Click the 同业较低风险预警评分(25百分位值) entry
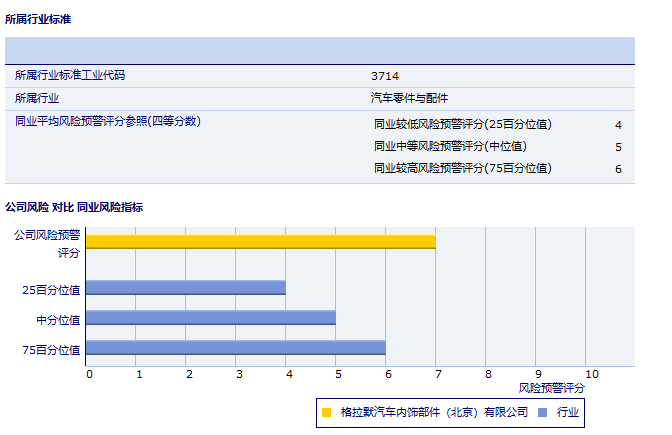 click(x=462, y=125)
